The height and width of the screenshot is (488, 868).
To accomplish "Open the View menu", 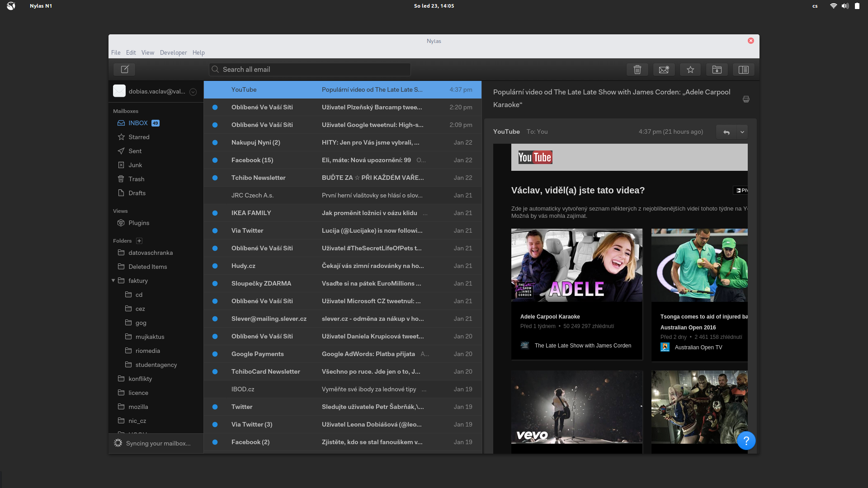I will point(148,52).
